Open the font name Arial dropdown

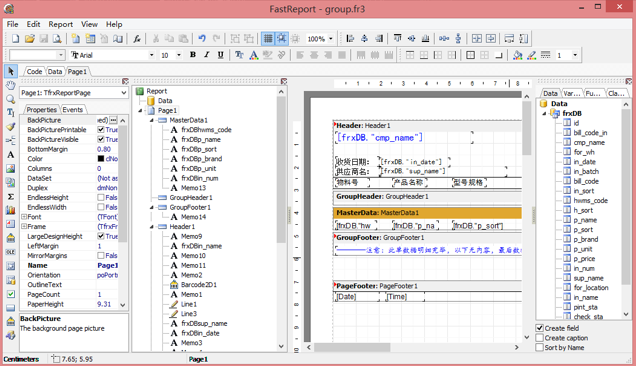click(151, 55)
